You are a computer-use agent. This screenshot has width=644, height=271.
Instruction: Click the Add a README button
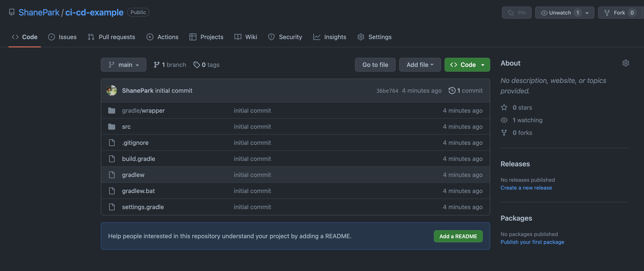458,236
